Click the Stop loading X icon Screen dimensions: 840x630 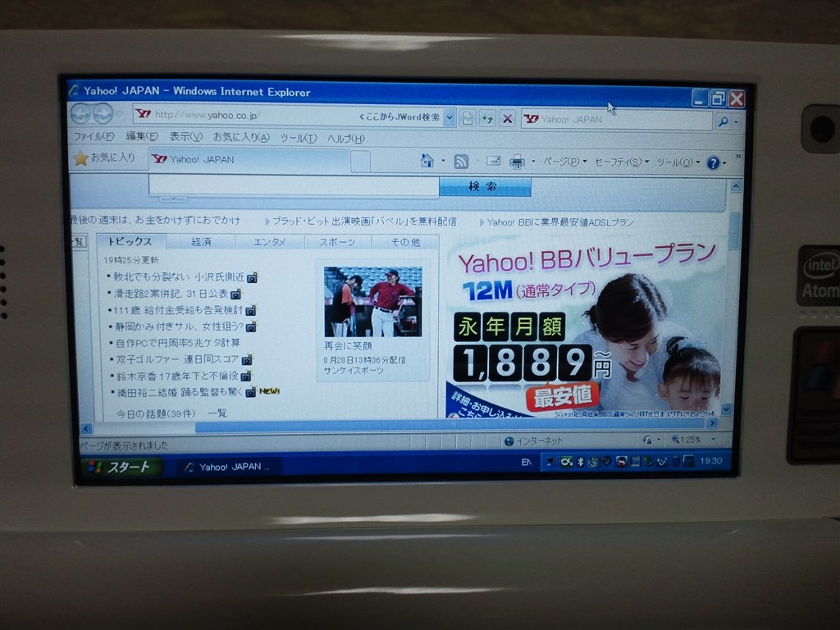507,118
